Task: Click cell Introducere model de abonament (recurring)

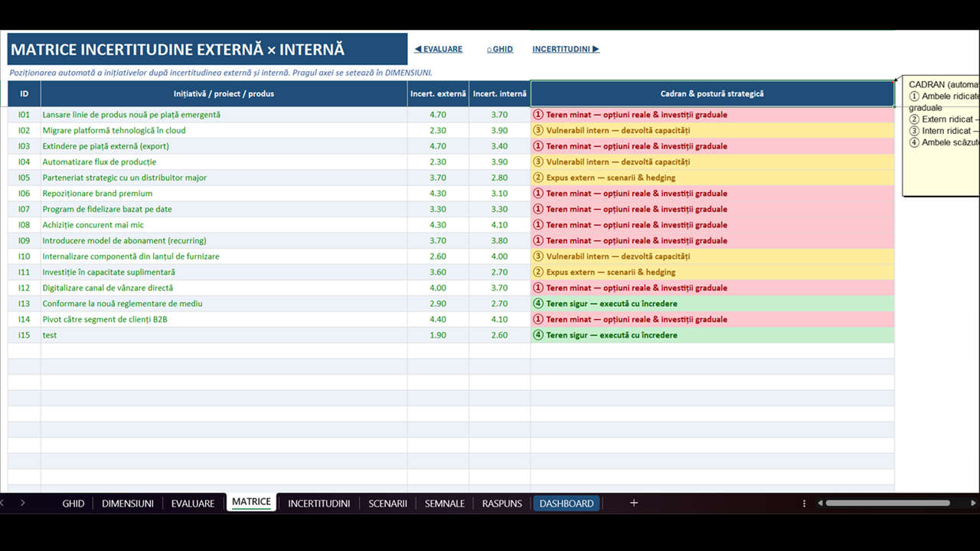Action: (224, 240)
